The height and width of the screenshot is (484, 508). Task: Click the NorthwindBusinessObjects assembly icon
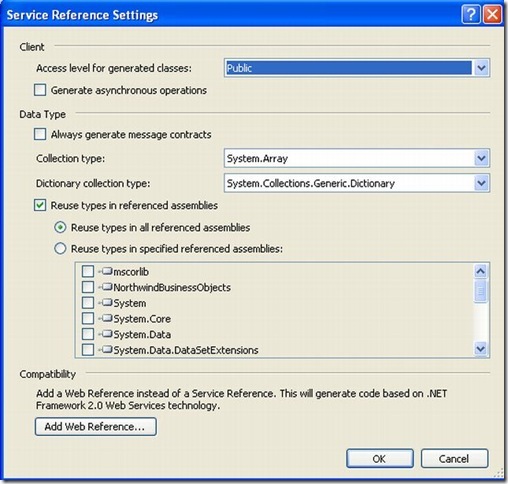click(x=107, y=287)
